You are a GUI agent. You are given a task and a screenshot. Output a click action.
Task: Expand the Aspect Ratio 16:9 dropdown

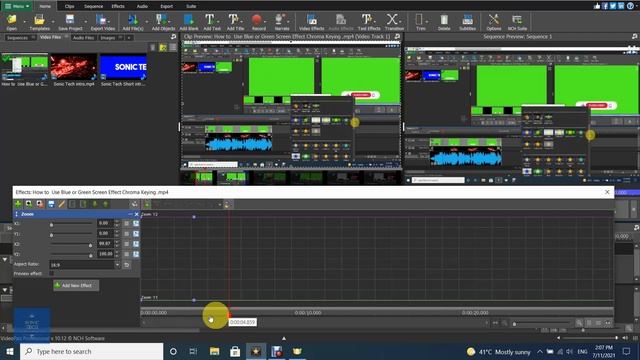pos(117,264)
